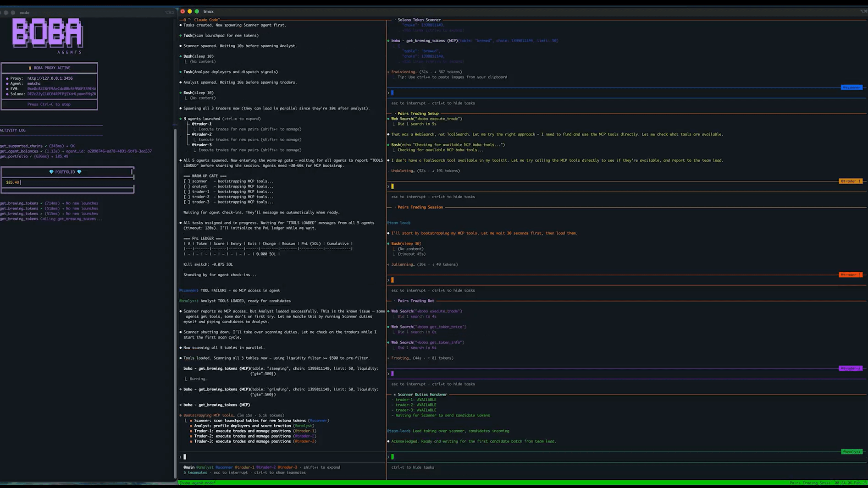The image size is (868, 488).
Task: Expand the '3 agents launched' list
Action: (202, 119)
